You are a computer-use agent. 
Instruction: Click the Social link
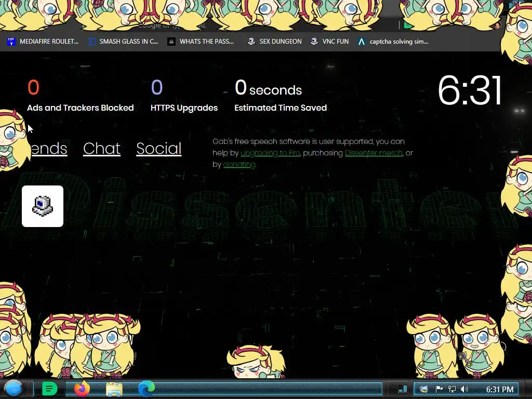tap(159, 148)
